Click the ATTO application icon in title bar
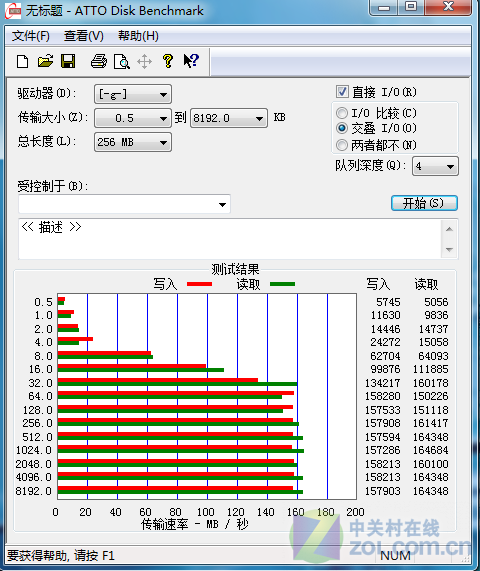The image size is (480, 571). [x=12, y=11]
